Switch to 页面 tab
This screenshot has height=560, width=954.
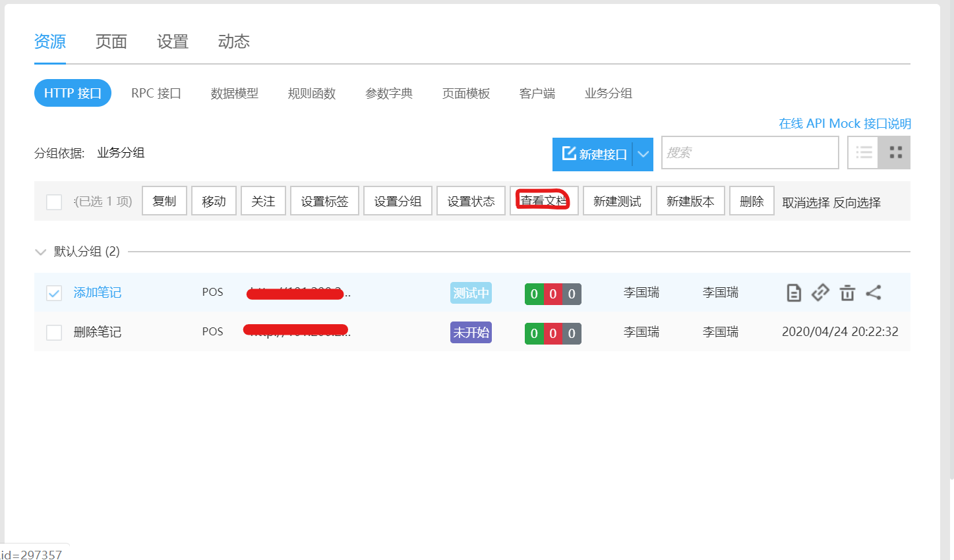pos(111,42)
